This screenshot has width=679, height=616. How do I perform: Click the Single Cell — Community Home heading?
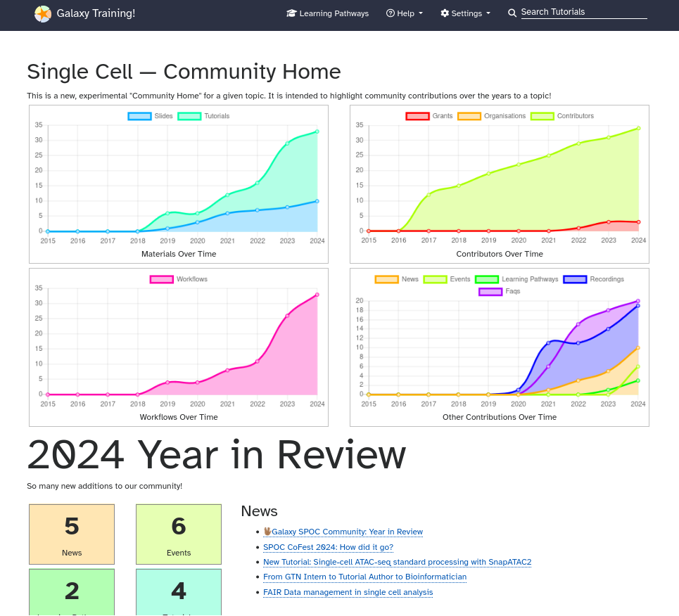184,72
